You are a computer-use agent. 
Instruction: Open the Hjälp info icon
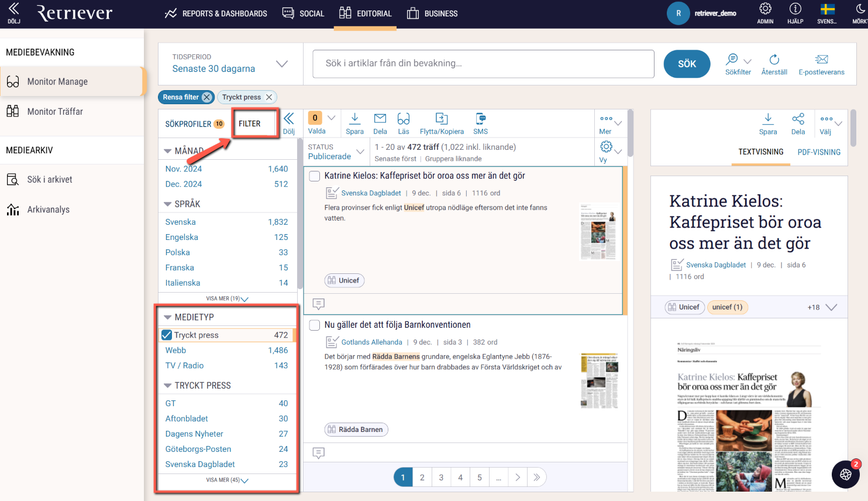tap(795, 13)
